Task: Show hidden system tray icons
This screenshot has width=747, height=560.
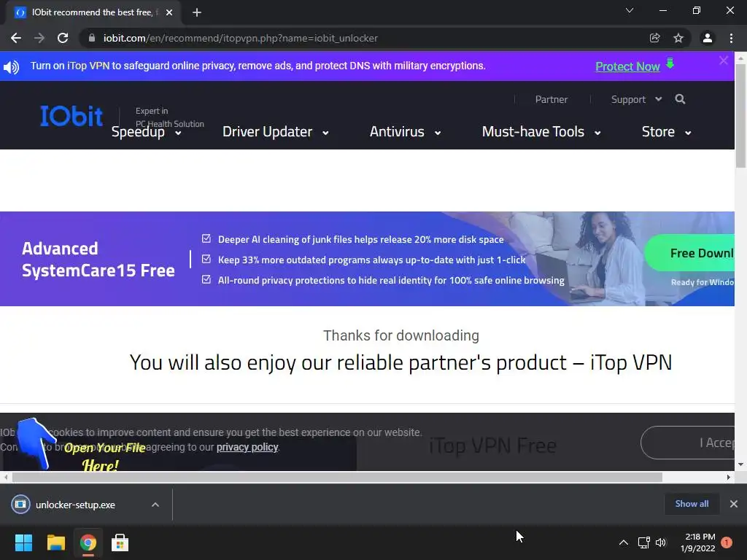Action: (623, 542)
